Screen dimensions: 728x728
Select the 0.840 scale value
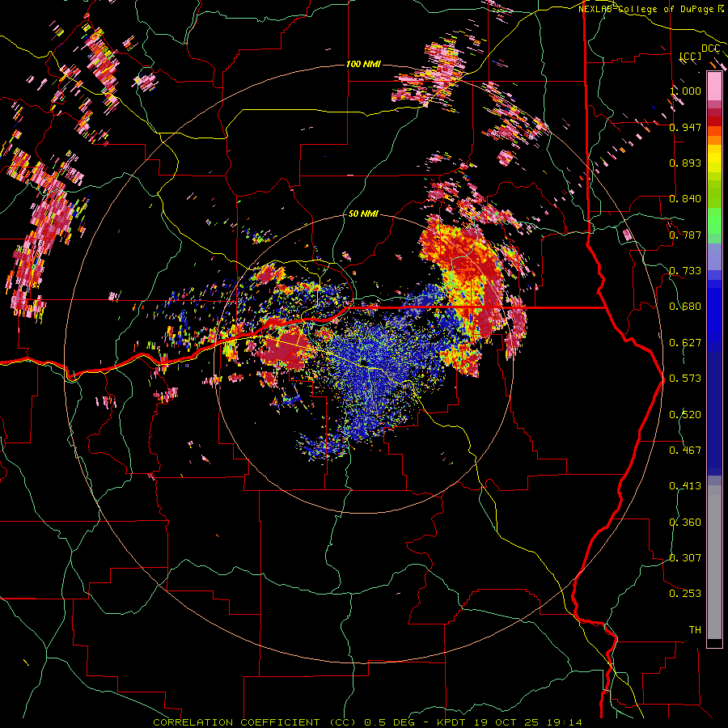point(685,199)
